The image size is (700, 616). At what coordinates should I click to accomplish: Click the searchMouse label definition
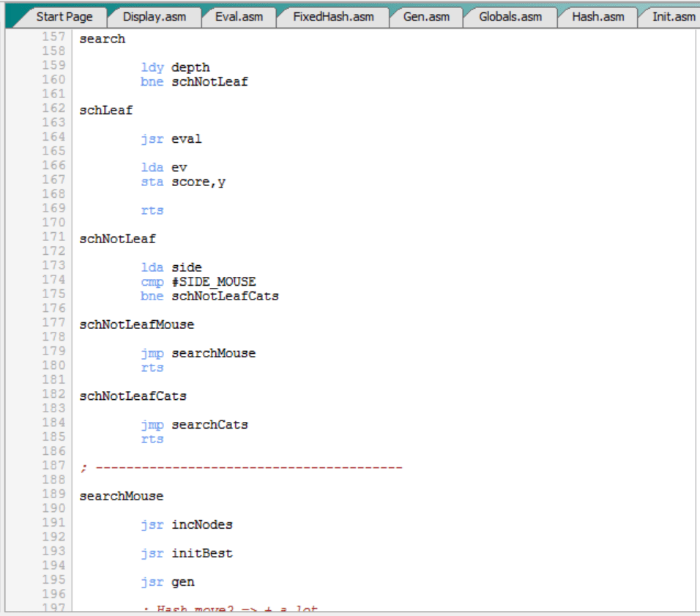(121, 497)
